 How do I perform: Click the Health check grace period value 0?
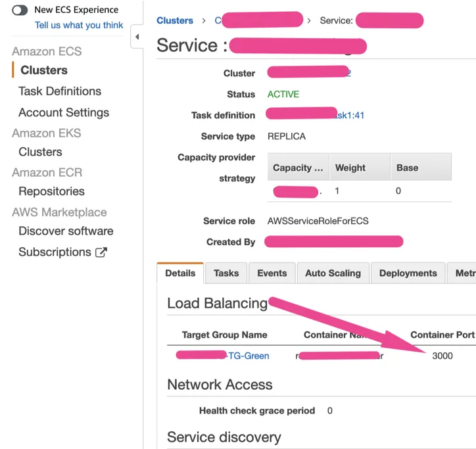(329, 410)
